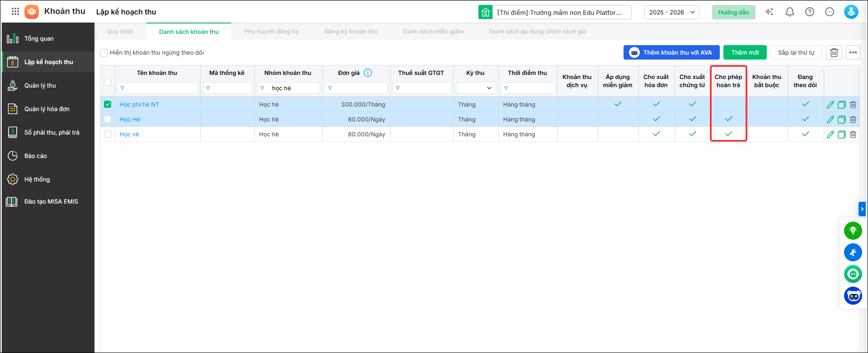Viewport: 868px width, 353px height.
Task: Click the info icon beside Đơn giá
Action: pos(368,73)
